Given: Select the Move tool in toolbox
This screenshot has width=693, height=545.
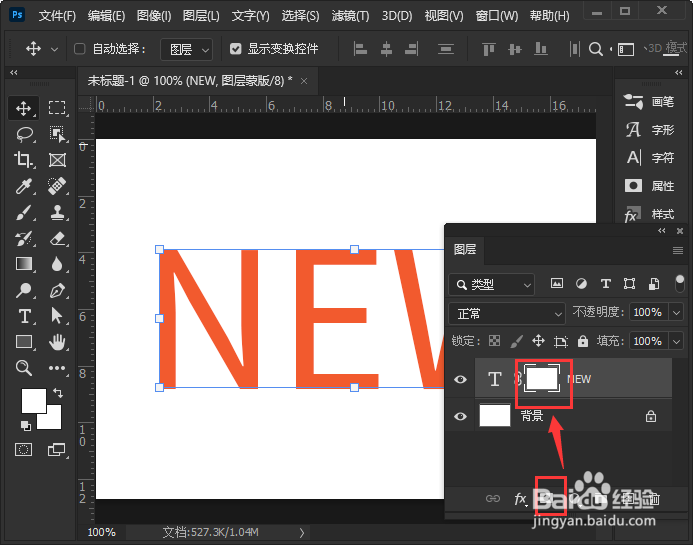Looking at the screenshot, I should (x=23, y=108).
